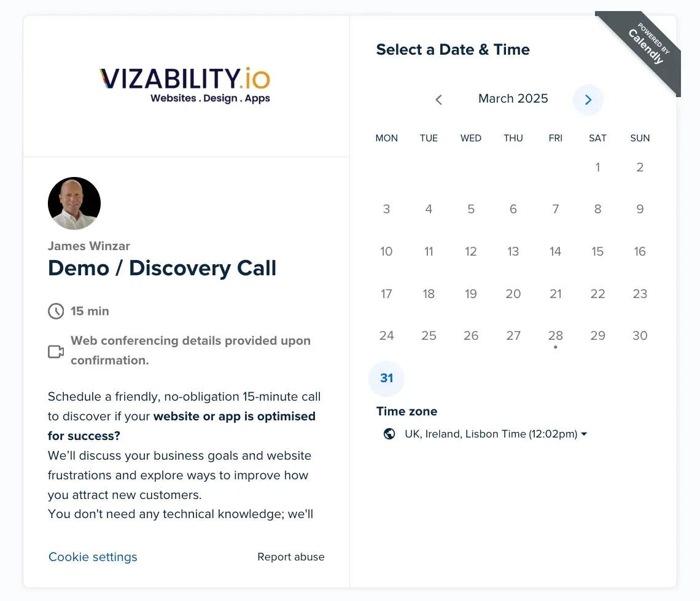This screenshot has height=601, width=700.
Task: Click date 29 in the calendar
Action: (x=598, y=336)
